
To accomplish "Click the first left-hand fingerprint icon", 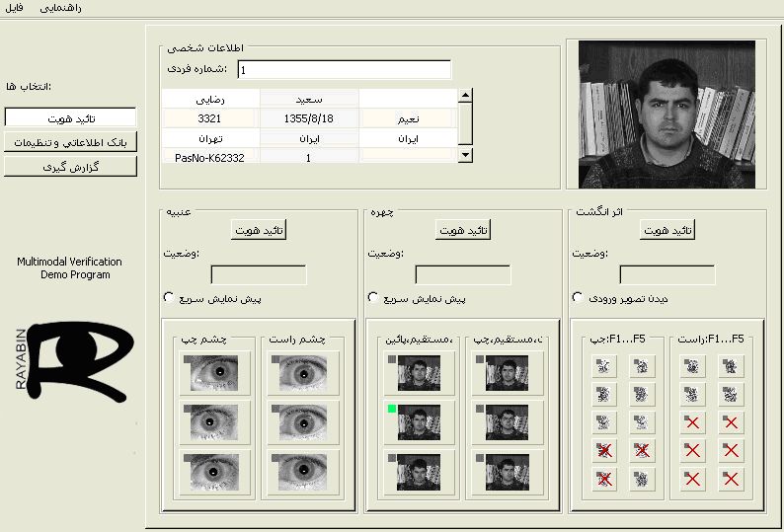I will click(603, 366).
